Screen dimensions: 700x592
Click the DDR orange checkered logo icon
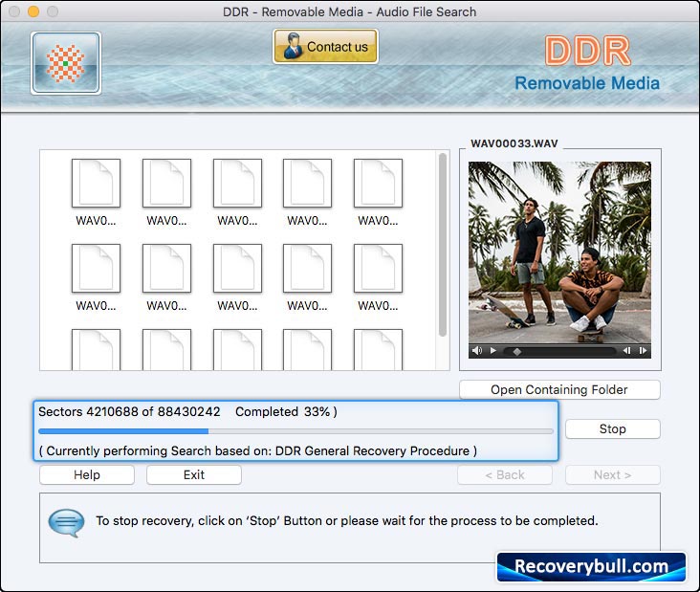click(x=66, y=63)
